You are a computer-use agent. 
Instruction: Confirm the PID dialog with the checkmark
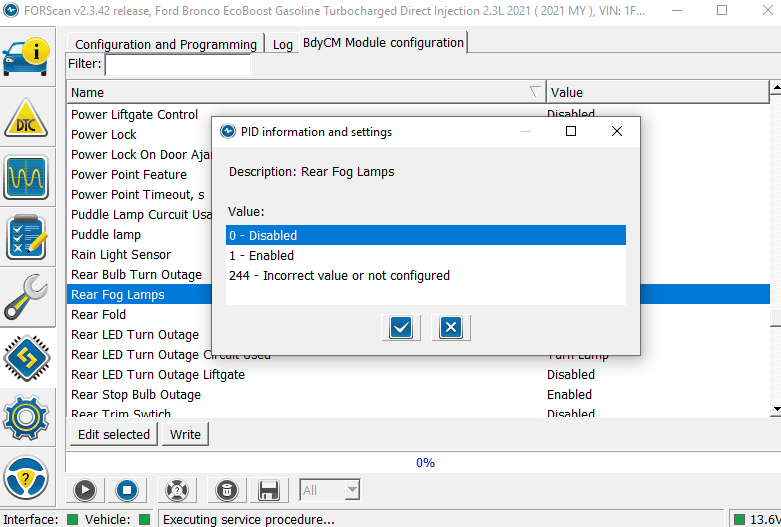(x=401, y=327)
